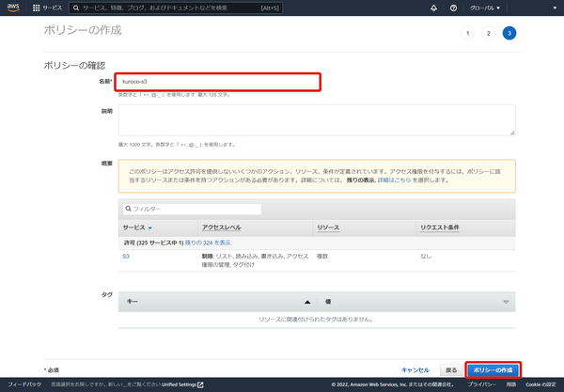564x392 pixels.
Task: Open the details link in warning box
Action: (x=394, y=180)
